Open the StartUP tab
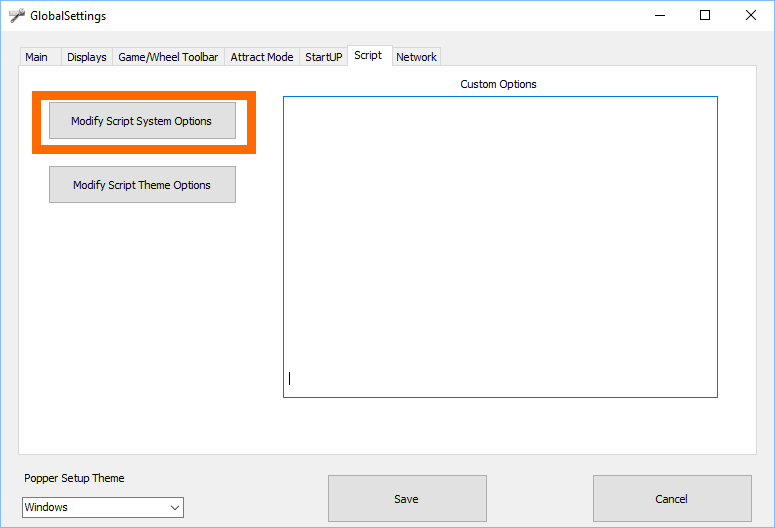 (323, 57)
